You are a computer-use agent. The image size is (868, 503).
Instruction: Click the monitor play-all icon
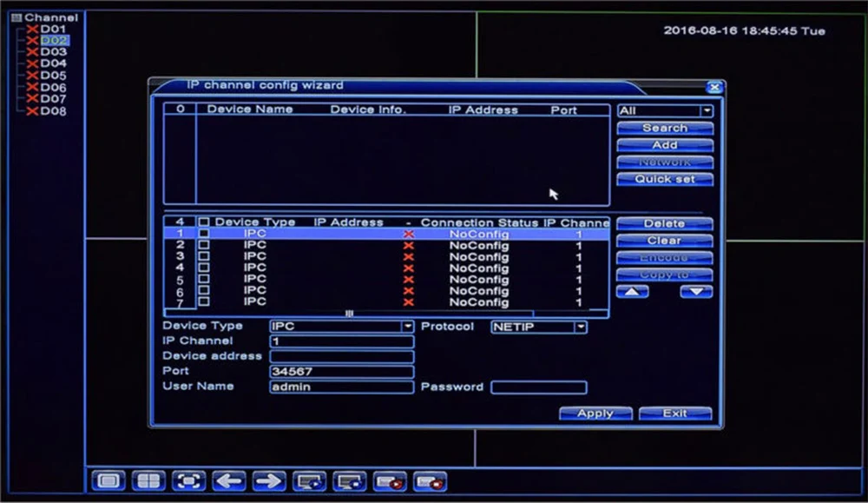click(310, 480)
